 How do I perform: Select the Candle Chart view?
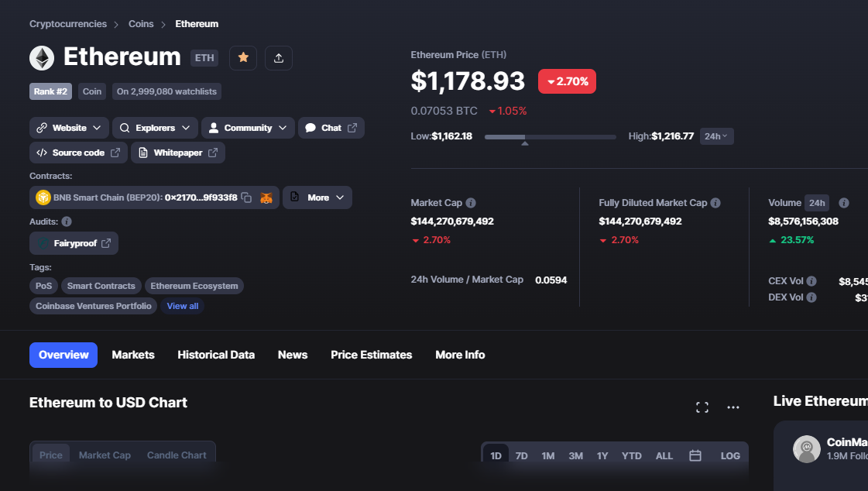coord(177,455)
